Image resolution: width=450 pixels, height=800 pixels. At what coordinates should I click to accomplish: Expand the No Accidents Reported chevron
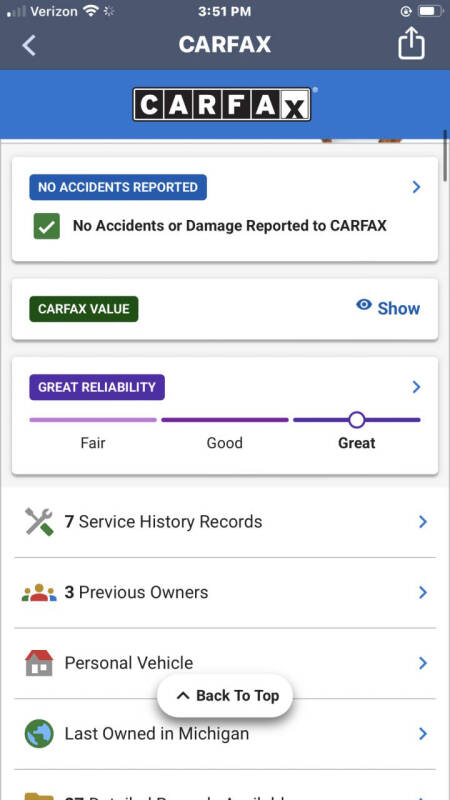pos(416,187)
